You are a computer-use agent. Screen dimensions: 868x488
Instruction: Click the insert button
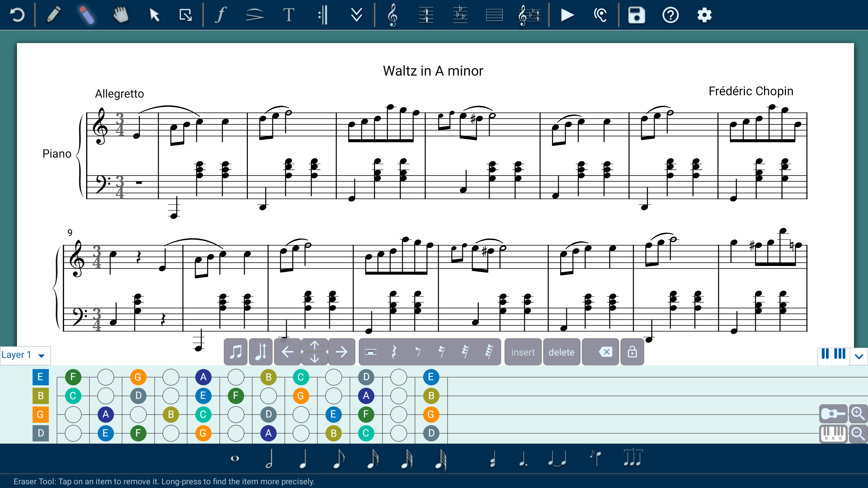pyautogui.click(x=523, y=352)
